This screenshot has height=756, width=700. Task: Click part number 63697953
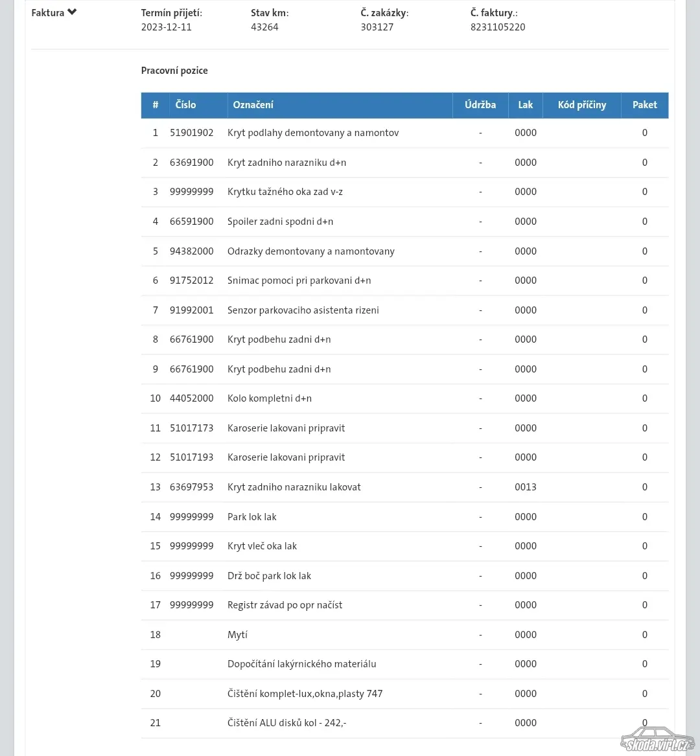click(191, 487)
